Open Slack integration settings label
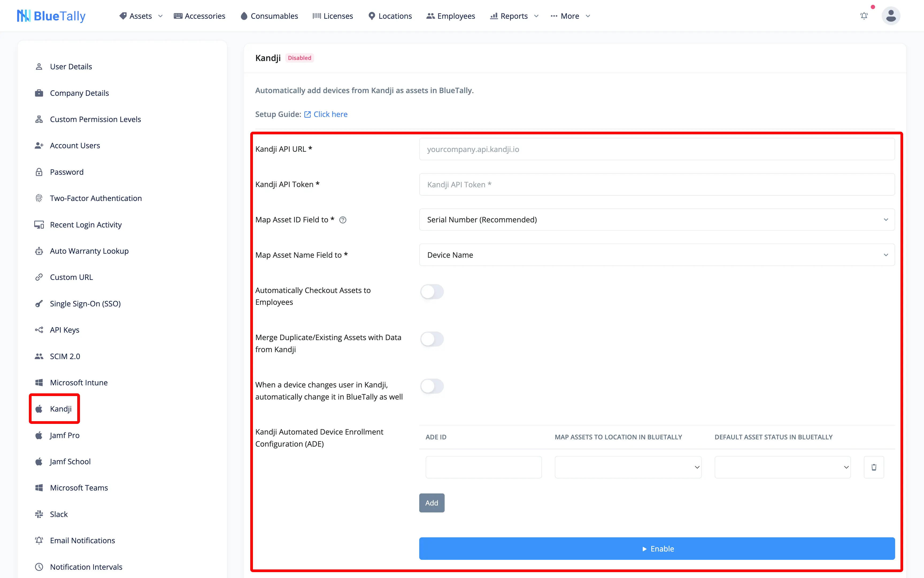 [x=59, y=514]
